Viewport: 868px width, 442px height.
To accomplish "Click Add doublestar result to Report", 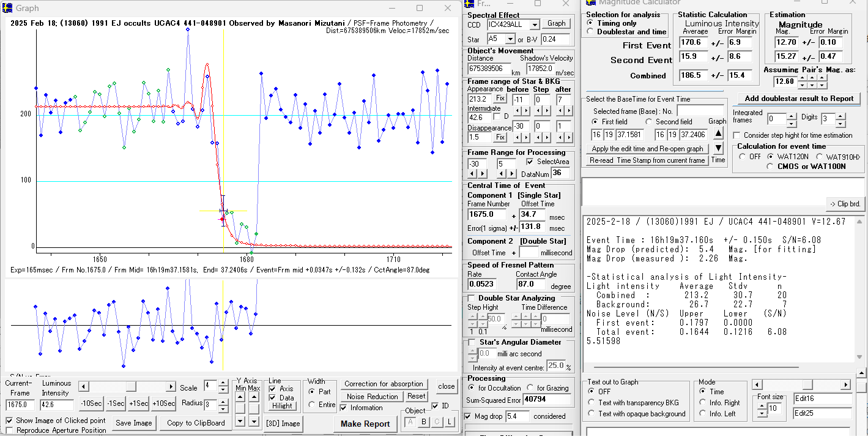I will click(798, 99).
